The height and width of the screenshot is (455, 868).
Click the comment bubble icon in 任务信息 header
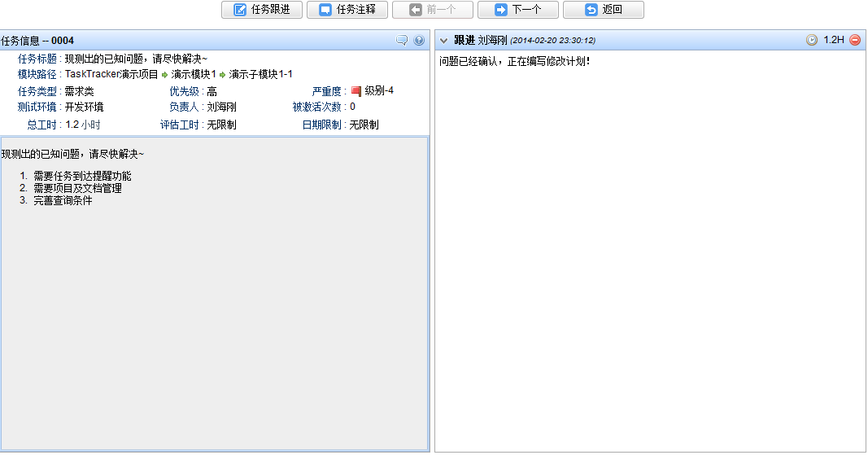pos(402,40)
